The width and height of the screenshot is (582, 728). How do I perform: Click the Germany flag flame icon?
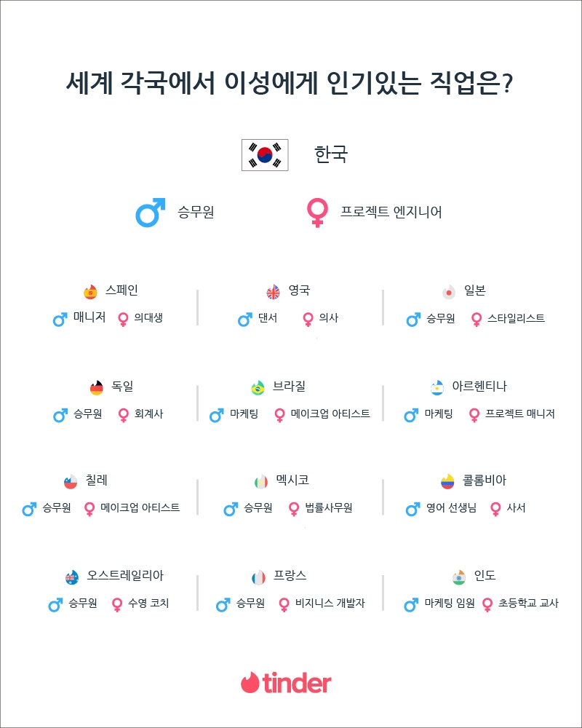(97, 387)
